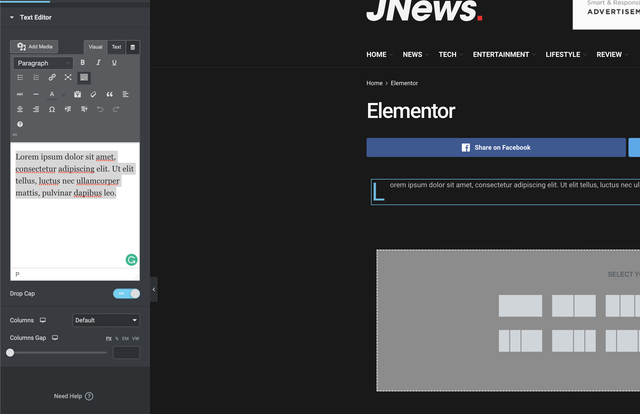
Task: Decrease paragraph indent
Action: (68, 109)
